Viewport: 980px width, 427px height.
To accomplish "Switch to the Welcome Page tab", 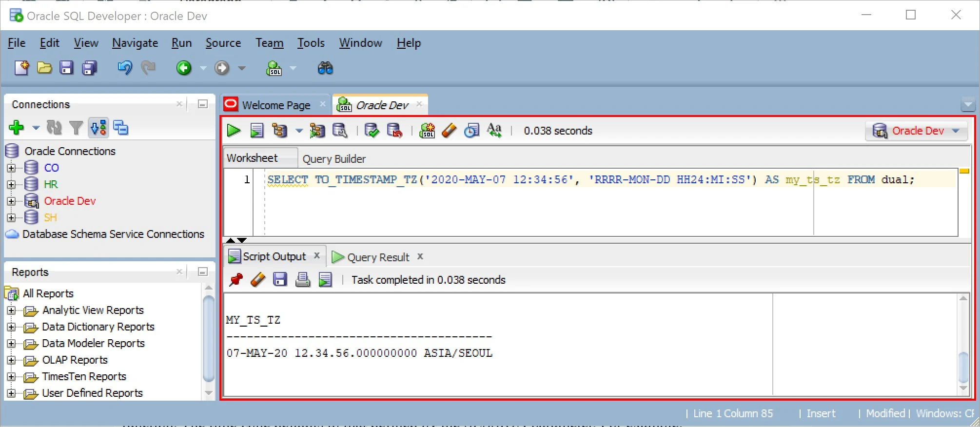I will [x=276, y=105].
